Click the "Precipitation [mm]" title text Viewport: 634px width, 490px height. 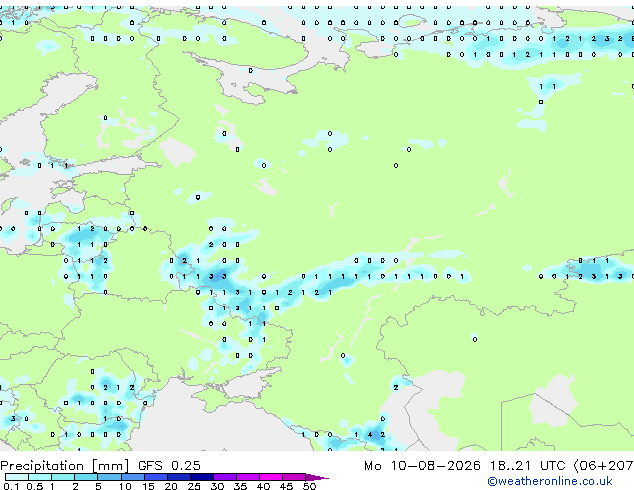(x=65, y=466)
